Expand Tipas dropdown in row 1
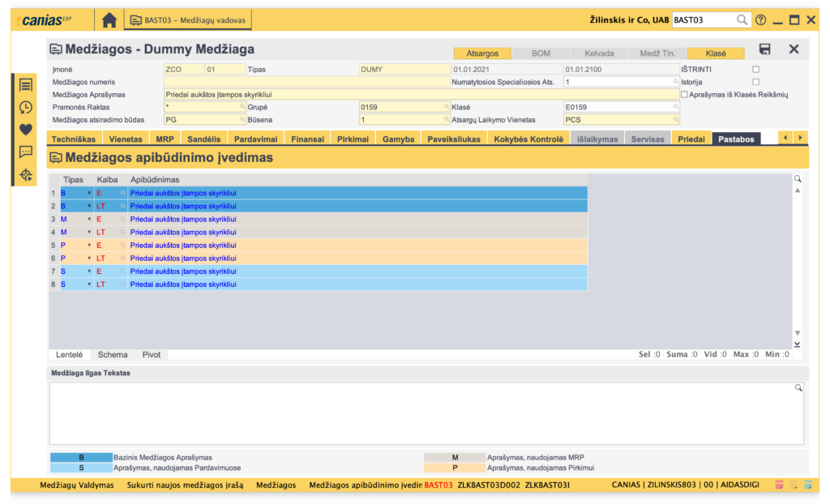The width and height of the screenshot is (830, 504). click(89, 193)
